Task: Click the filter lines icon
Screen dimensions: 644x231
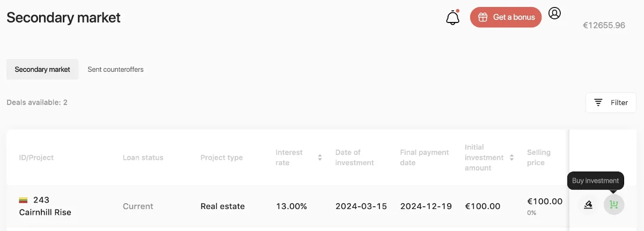Action: pos(598,102)
